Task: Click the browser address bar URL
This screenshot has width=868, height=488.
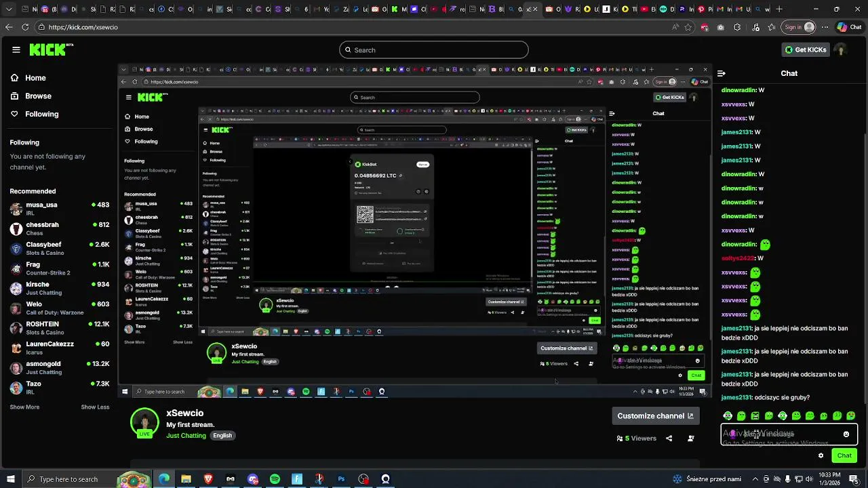Action: tap(83, 27)
